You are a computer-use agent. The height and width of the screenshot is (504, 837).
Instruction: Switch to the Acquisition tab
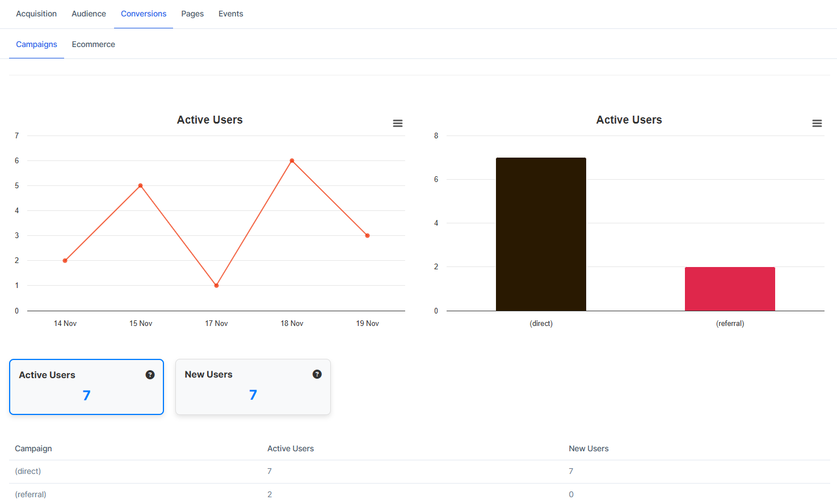point(36,14)
